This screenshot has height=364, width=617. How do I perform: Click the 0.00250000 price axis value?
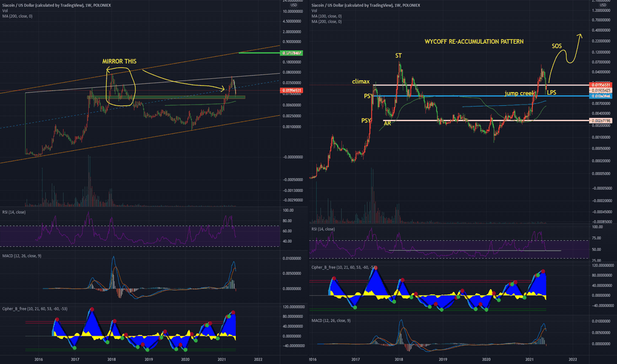(293, 116)
